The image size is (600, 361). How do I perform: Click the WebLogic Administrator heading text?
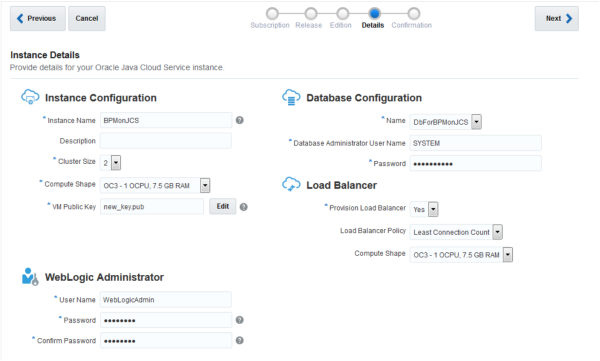pos(104,277)
